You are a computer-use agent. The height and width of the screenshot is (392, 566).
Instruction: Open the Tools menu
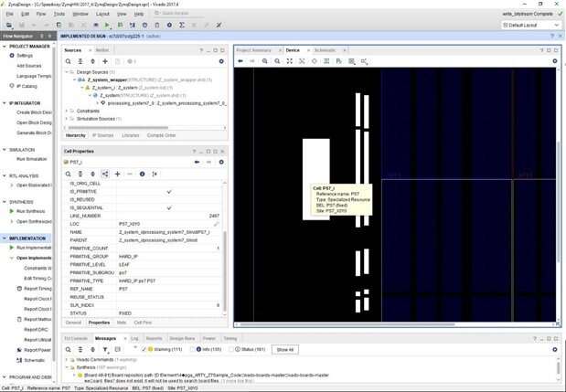click(x=59, y=14)
